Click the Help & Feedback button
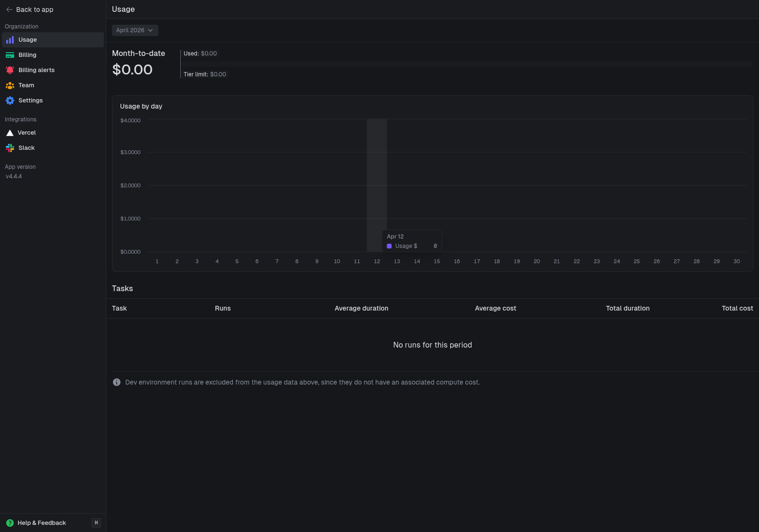 42,523
